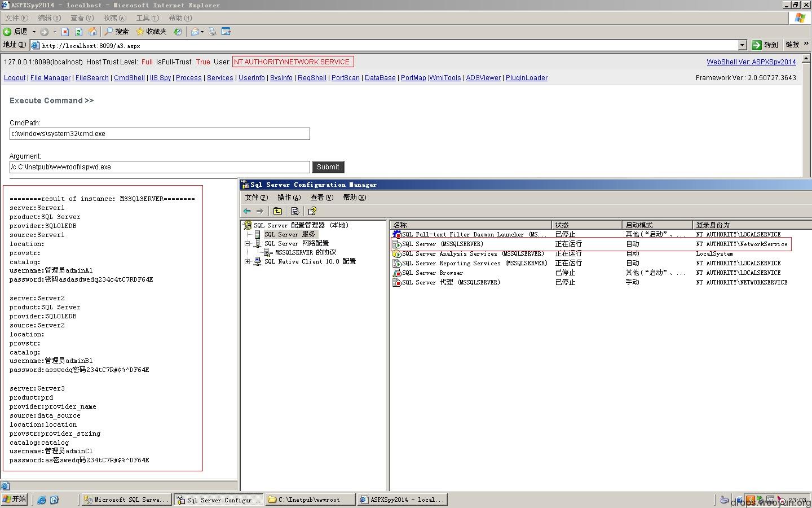Open the PortScan link
Viewport: 812px width, 508px height.
coord(345,78)
